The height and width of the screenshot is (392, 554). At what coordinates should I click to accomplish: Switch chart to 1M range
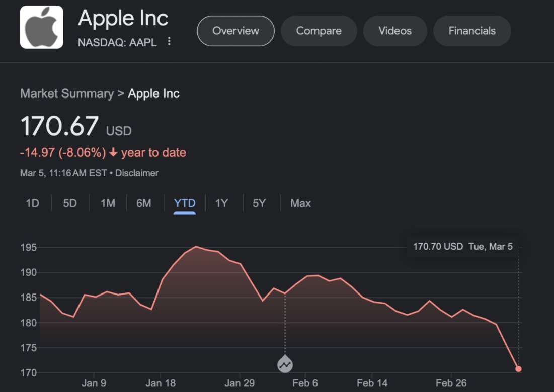[x=108, y=203]
